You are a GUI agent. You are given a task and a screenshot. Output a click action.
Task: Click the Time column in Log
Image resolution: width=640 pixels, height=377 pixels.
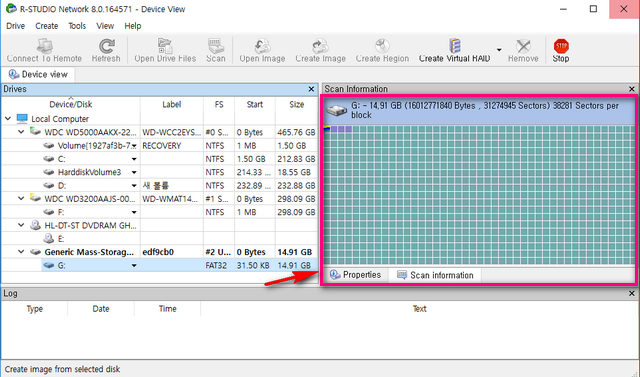pos(167,309)
